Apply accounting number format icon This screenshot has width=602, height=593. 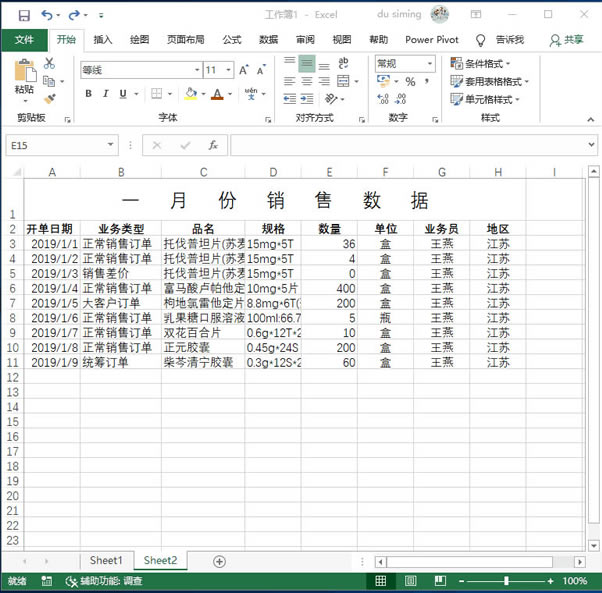(383, 81)
